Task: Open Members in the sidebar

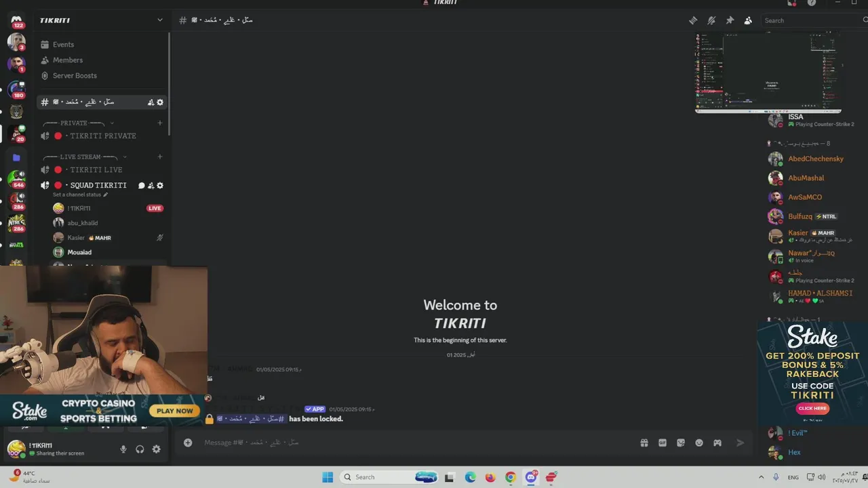Action: (102, 60)
